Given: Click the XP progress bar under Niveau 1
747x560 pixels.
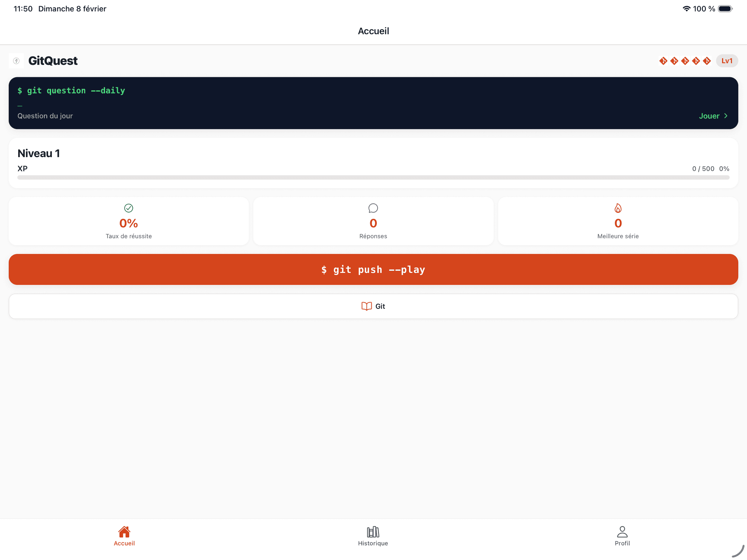Looking at the screenshot, I should [x=373, y=178].
